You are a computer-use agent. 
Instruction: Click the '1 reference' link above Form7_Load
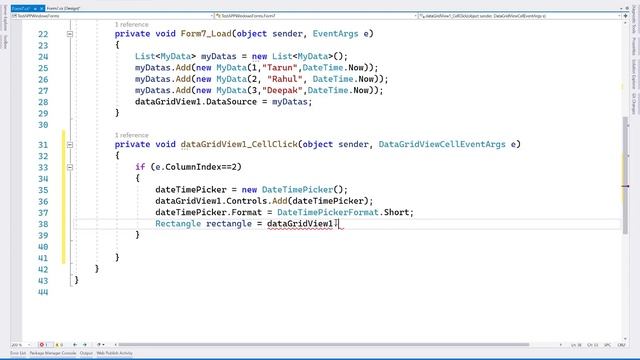pos(131,24)
